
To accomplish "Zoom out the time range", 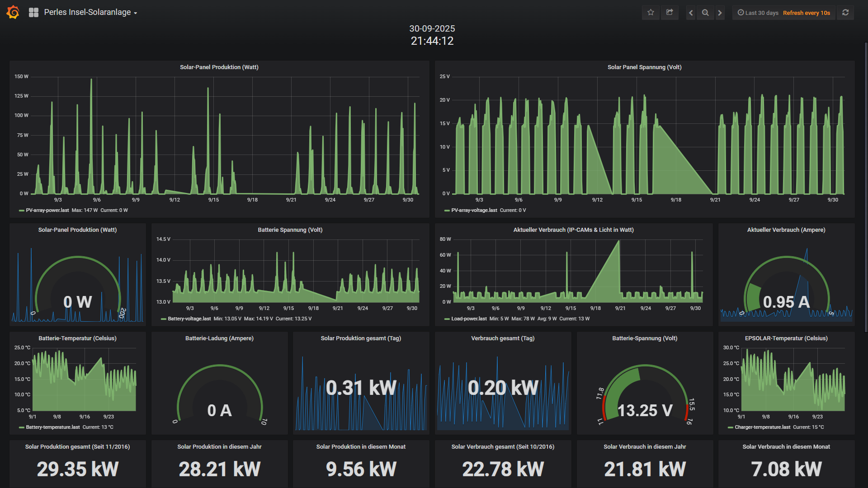I will 705,13.
